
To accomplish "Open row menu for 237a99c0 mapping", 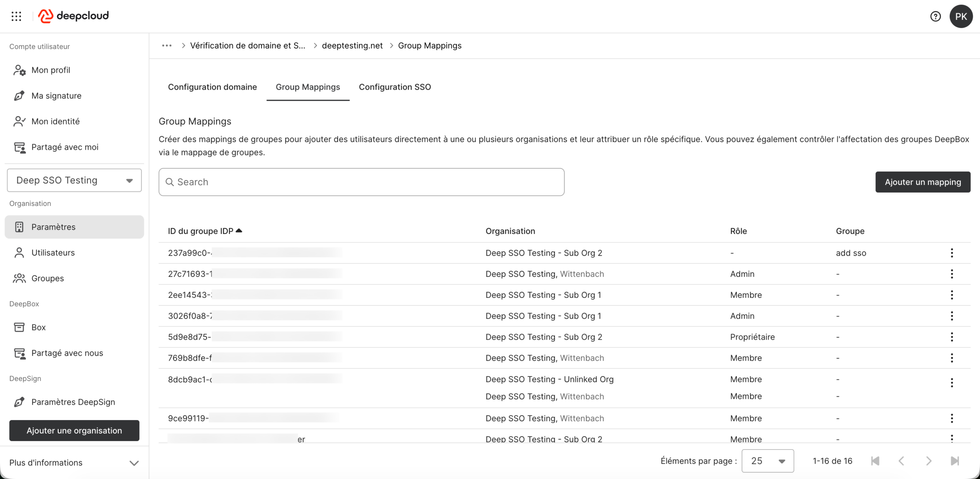I will (x=952, y=253).
